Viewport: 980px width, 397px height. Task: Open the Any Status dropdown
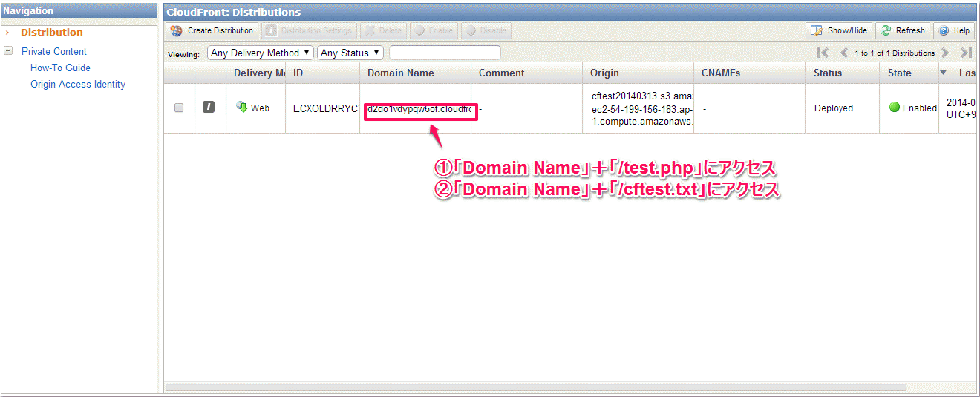click(350, 53)
